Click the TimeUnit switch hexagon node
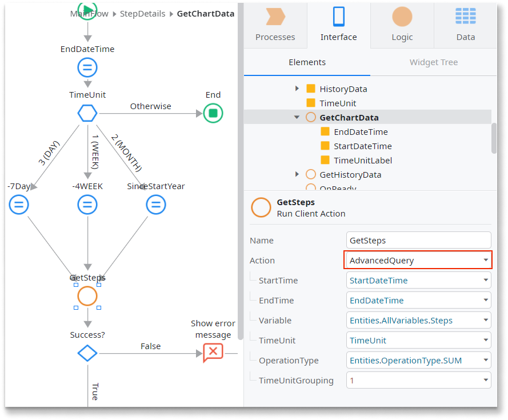Image resolution: width=508 pixels, height=420 pixels. [x=87, y=113]
